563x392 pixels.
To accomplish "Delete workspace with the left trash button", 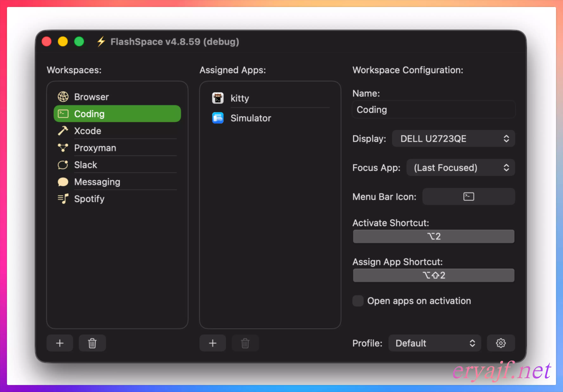I will pyautogui.click(x=92, y=343).
